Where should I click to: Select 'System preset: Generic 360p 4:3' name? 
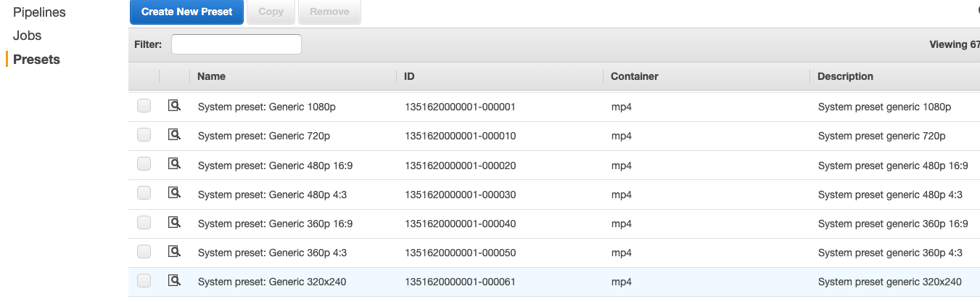click(x=273, y=253)
